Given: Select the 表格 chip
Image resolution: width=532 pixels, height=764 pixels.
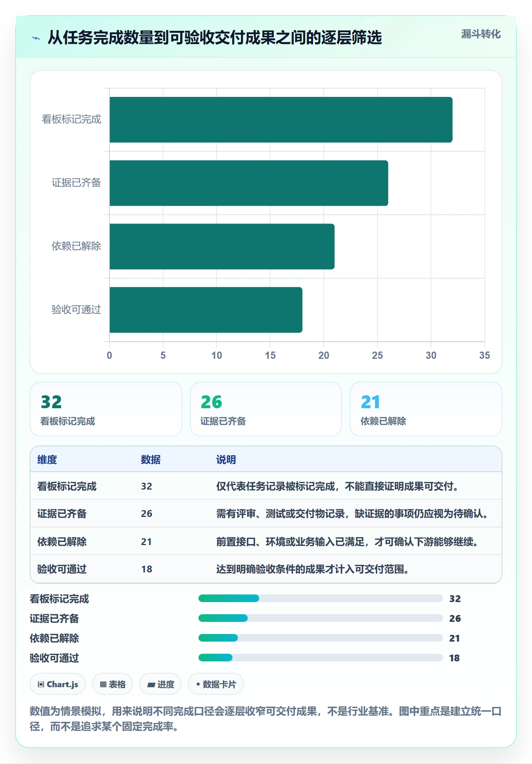Looking at the screenshot, I should click(x=112, y=684).
